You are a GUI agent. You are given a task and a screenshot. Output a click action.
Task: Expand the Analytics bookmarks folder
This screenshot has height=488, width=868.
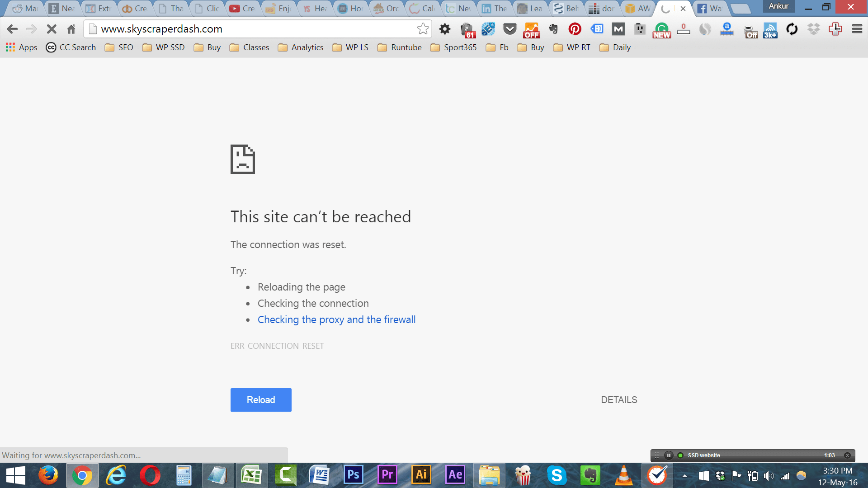click(x=301, y=47)
